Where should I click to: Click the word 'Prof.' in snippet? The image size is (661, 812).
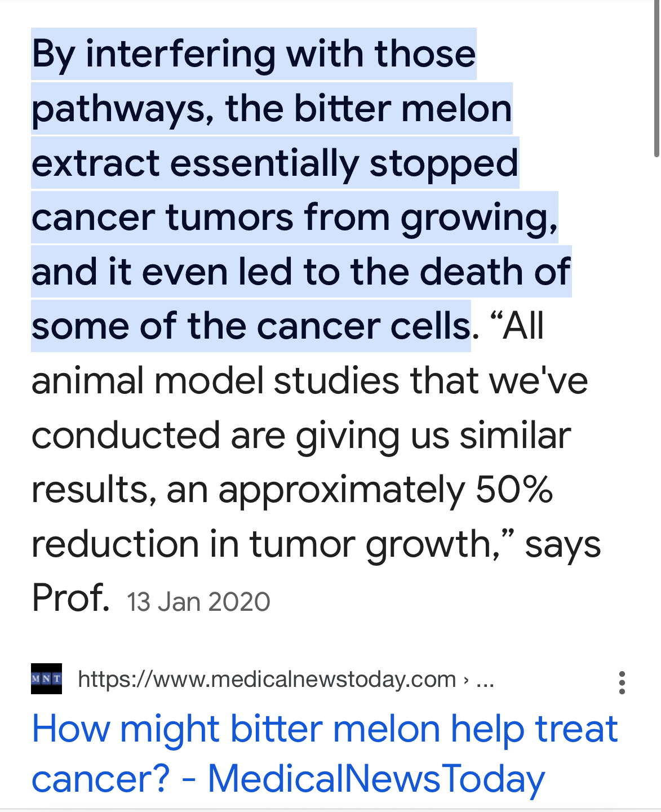(70, 597)
